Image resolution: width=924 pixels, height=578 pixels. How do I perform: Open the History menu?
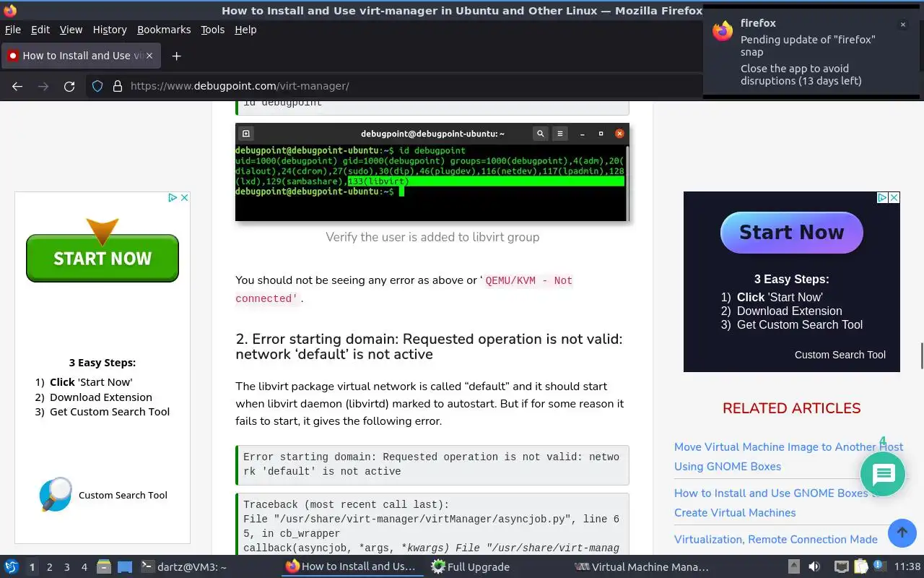pyautogui.click(x=110, y=30)
